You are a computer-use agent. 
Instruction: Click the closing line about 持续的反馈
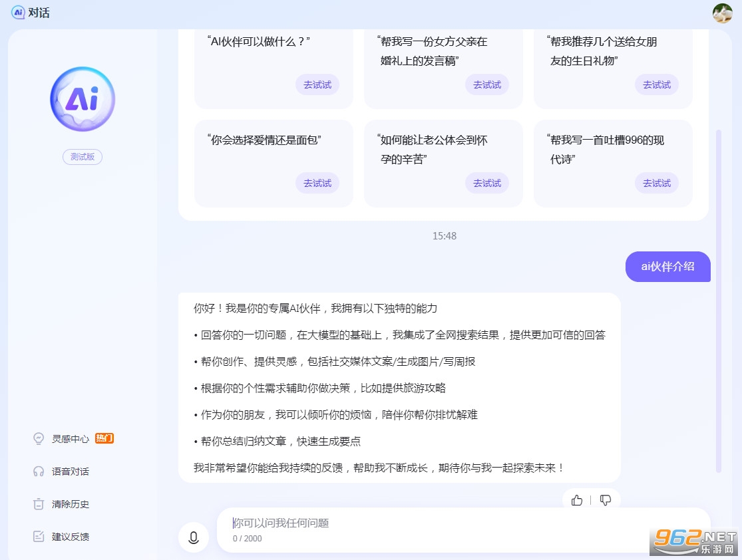click(379, 468)
